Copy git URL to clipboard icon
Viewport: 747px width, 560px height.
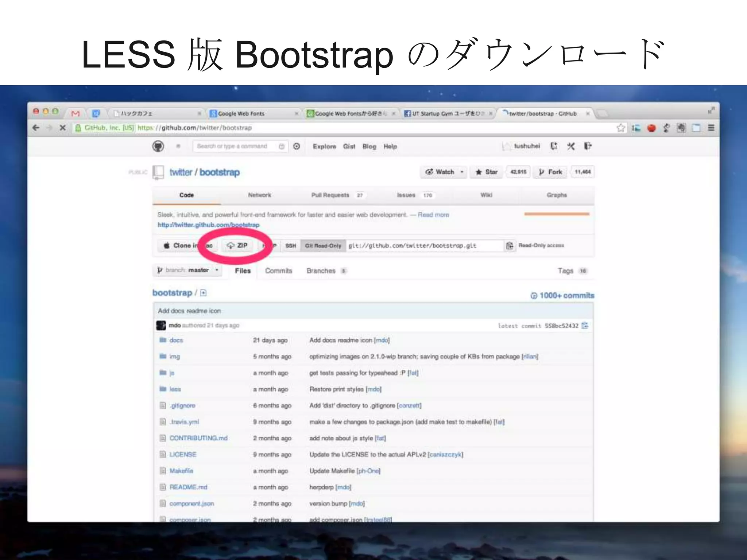click(510, 246)
